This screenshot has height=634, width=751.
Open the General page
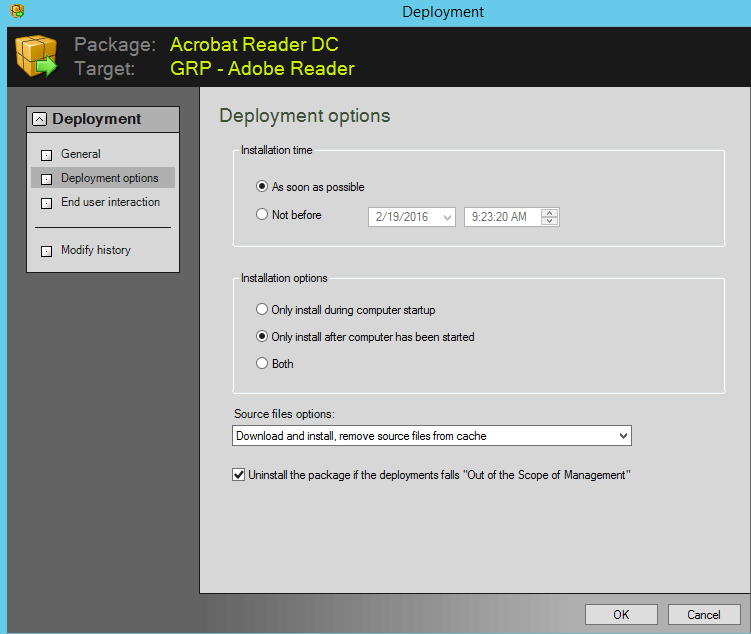coord(80,154)
